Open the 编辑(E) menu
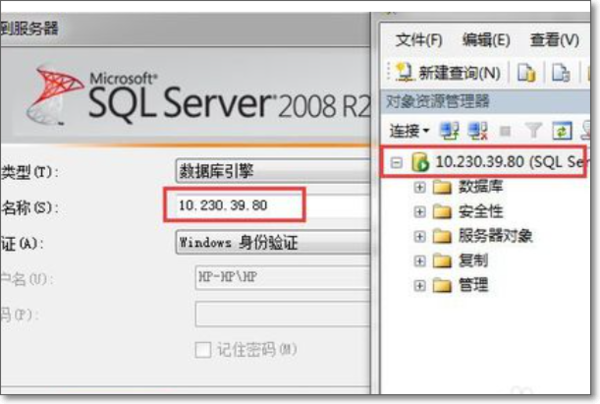Screen dimensions: 600x404 tap(486, 40)
